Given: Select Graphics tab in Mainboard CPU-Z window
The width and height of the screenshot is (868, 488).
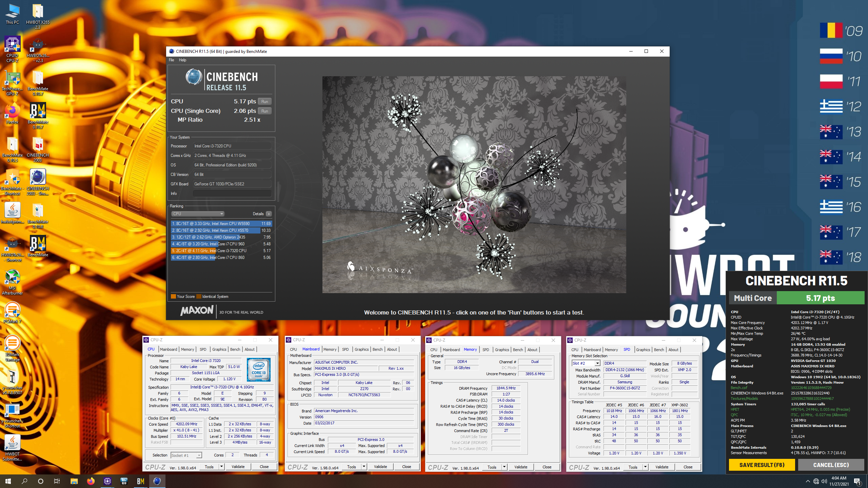Looking at the screenshot, I should point(361,349).
